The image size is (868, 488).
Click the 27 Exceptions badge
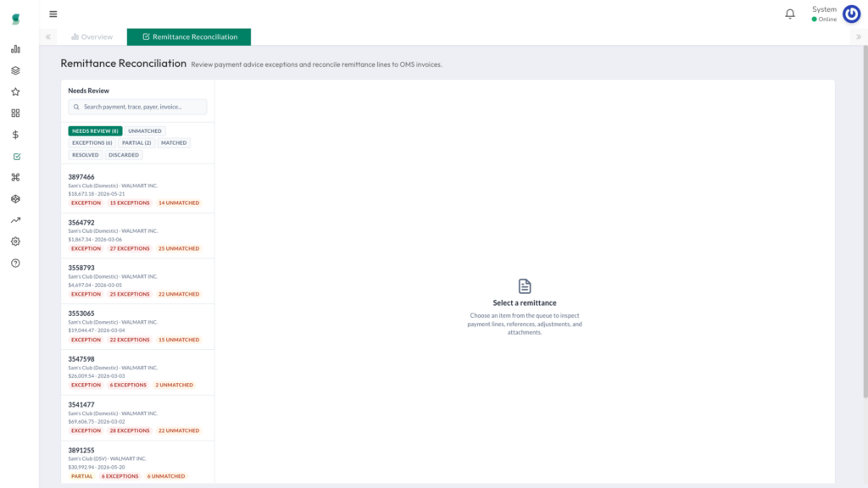[x=130, y=248]
